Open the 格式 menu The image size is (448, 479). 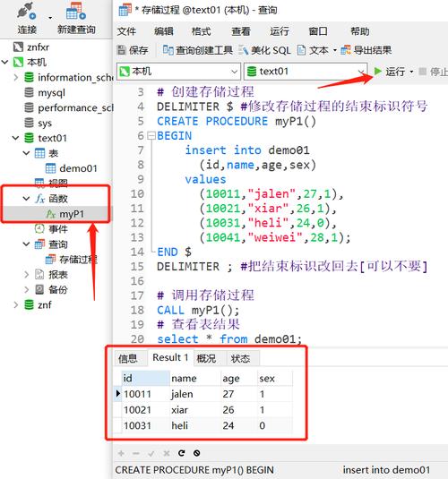(202, 31)
